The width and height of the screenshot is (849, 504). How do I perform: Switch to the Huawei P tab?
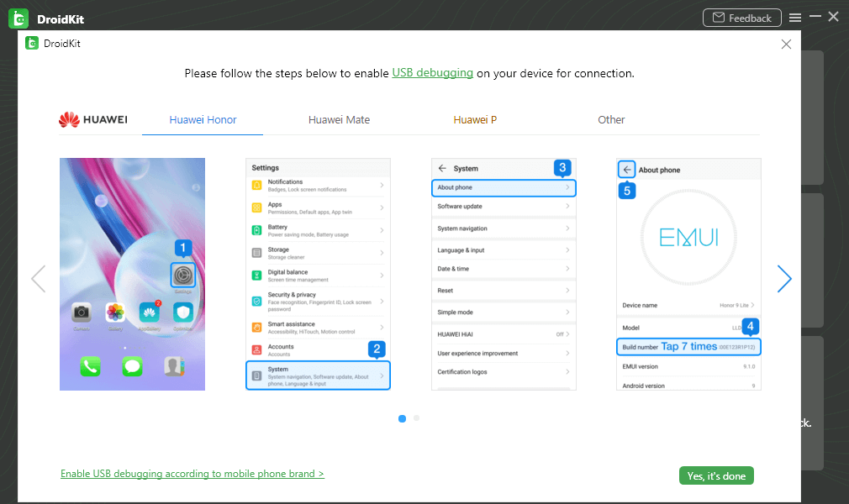pos(475,119)
